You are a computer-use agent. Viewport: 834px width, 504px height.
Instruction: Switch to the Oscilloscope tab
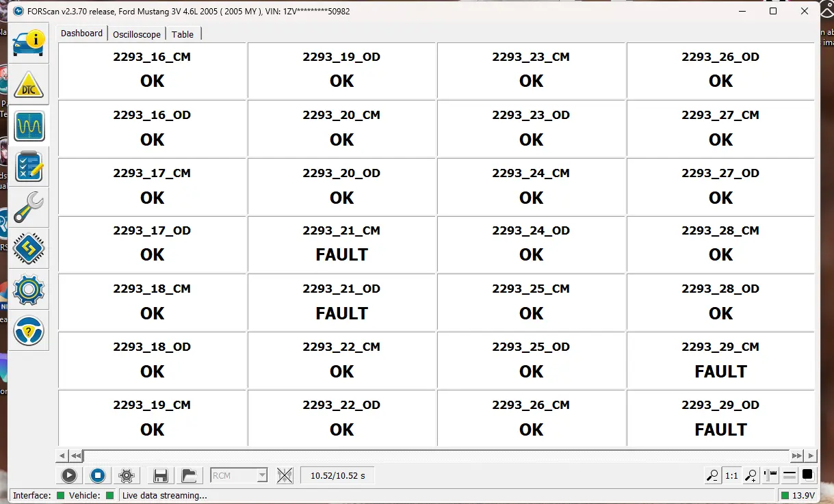pyautogui.click(x=137, y=34)
